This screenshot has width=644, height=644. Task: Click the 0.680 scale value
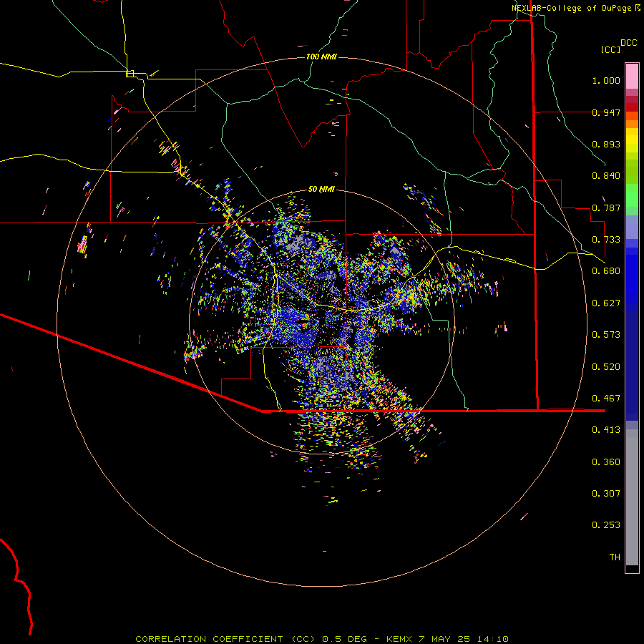(x=606, y=271)
